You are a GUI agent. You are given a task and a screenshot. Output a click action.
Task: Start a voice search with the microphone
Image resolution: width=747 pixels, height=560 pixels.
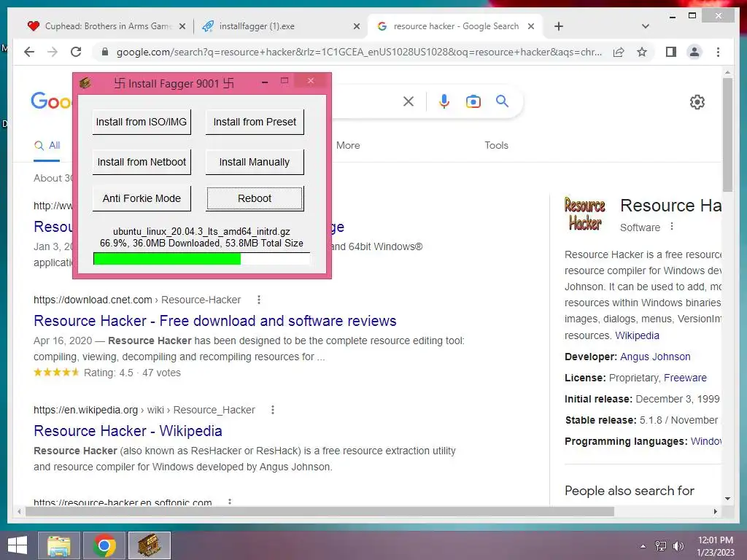pos(444,101)
